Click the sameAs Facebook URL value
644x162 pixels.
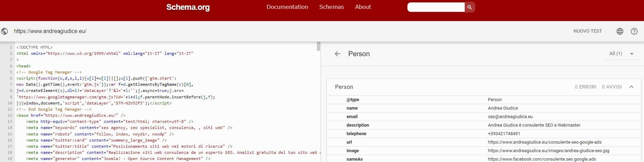click(541, 159)
